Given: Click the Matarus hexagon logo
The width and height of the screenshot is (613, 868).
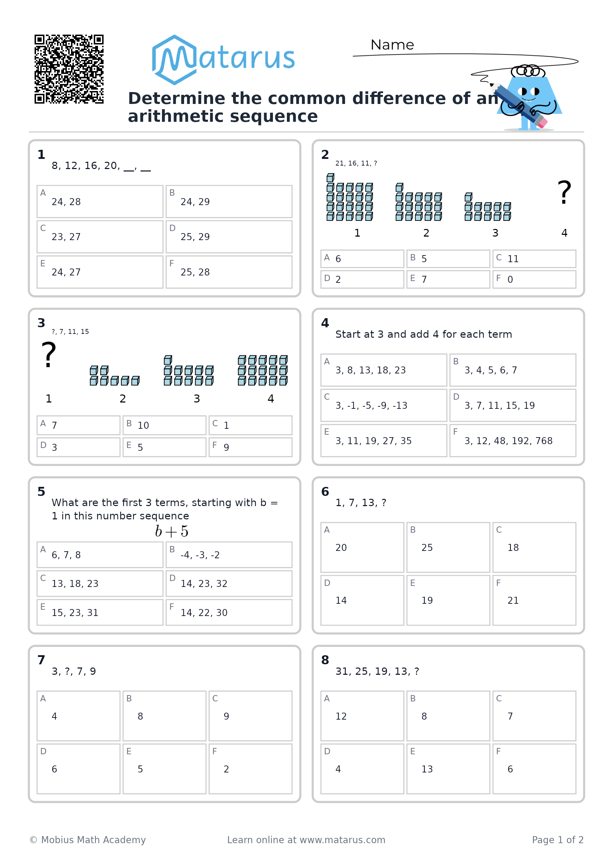Looking at the screenshot, I should 174,60.
